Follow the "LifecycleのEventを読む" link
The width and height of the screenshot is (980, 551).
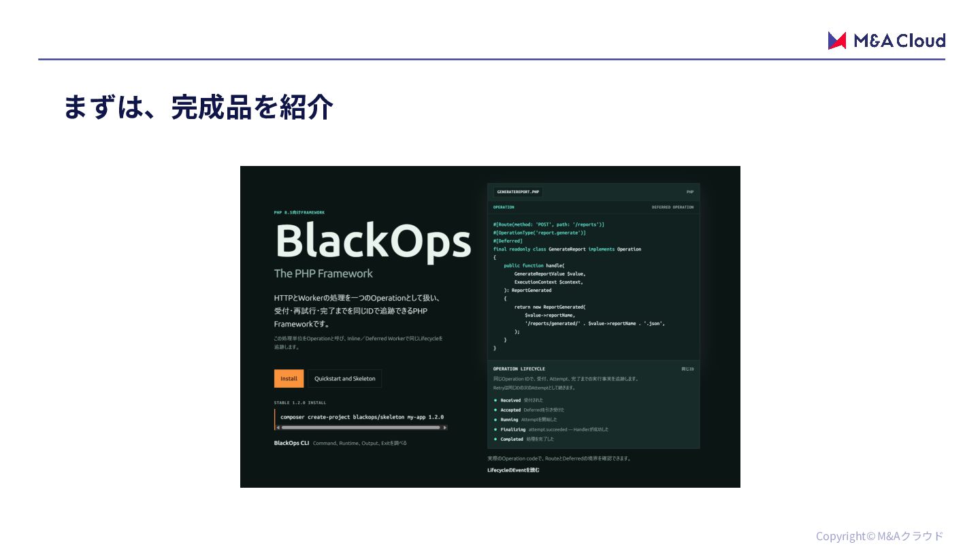[513, 470]
